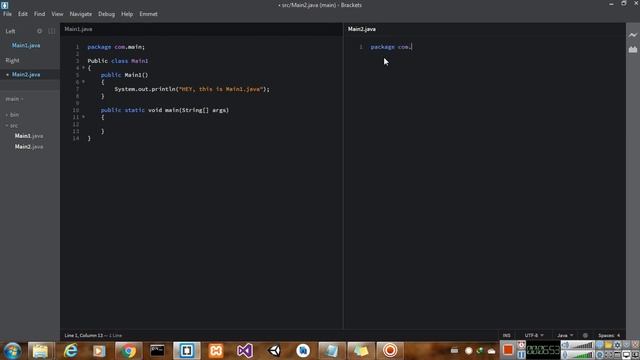
Task: Select Main1.java in the Left working set
Action: coord(26,45)
